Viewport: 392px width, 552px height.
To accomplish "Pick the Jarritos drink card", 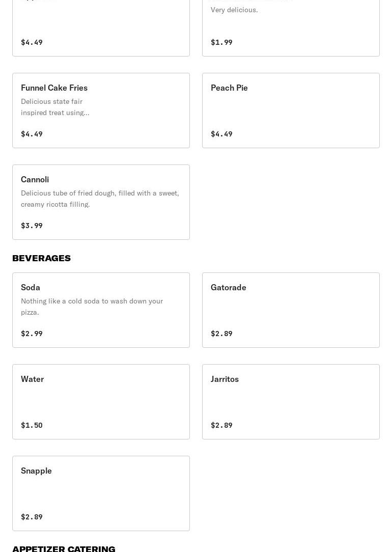I will (290, 401).
